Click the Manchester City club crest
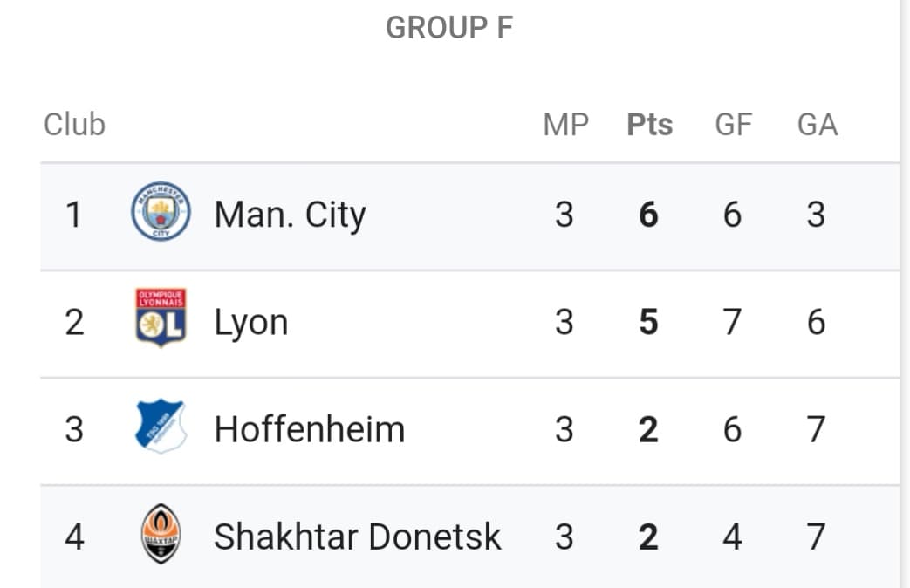Screen dimensions: 910x588 [x=161, y=211]
